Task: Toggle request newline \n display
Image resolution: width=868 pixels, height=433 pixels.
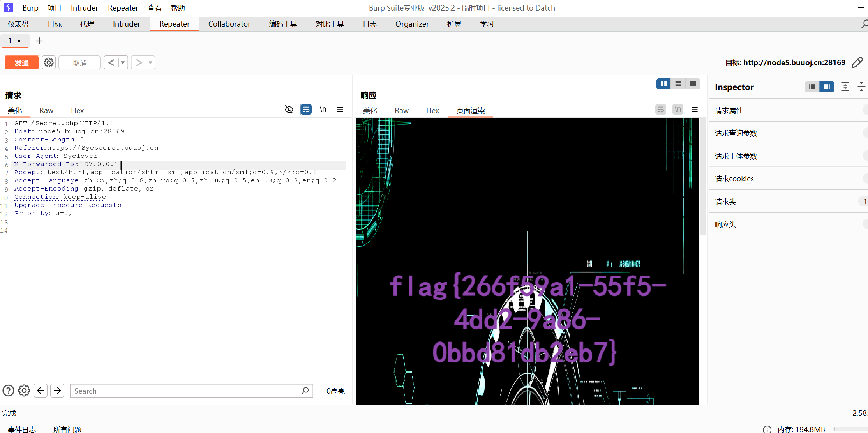Action: (323, 110)
